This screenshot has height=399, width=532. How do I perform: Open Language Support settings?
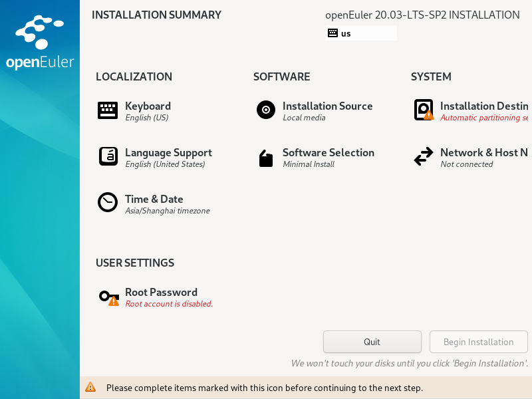[169, 153]
